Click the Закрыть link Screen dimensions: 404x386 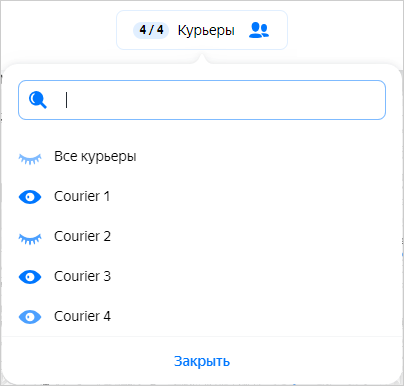pyautogui.click(x=202, y=361)
